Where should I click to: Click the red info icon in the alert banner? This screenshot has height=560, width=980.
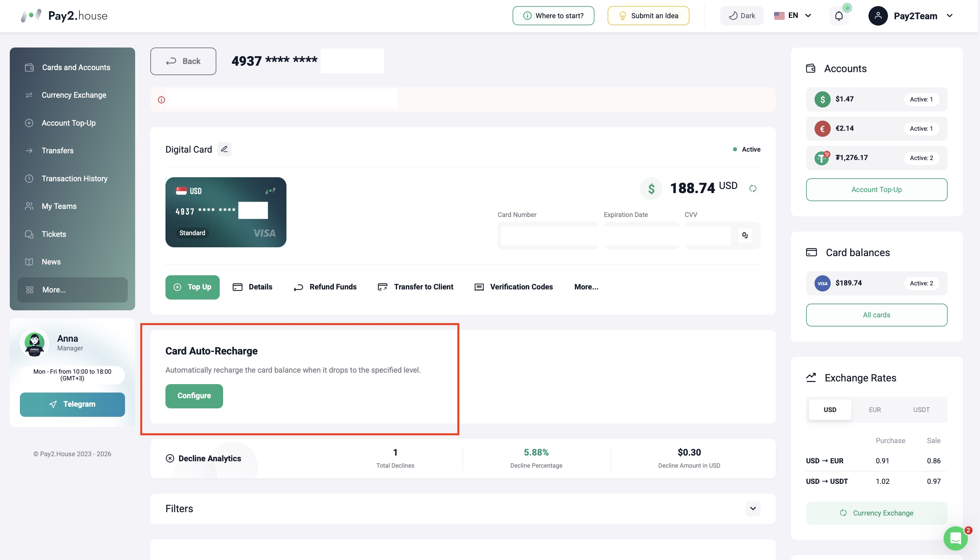[161, 100]
